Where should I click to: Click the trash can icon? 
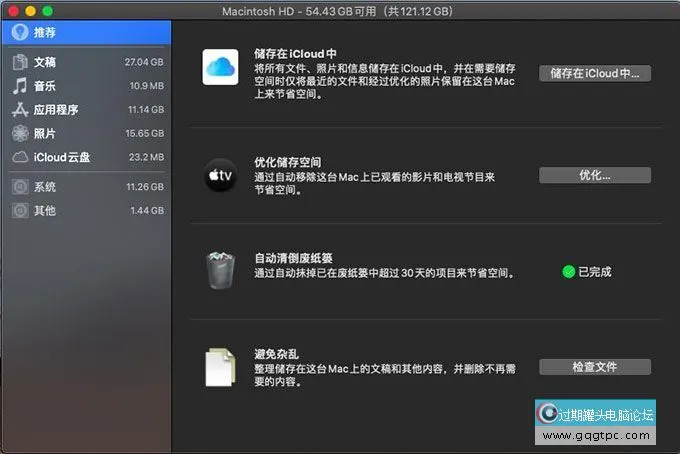220,270
